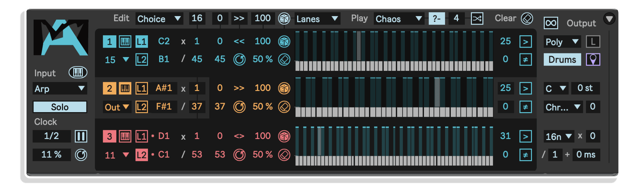Click the dice icon beside Edit probability 100
This screenshot has width=644, height=185.
click(x=284, y=18)
